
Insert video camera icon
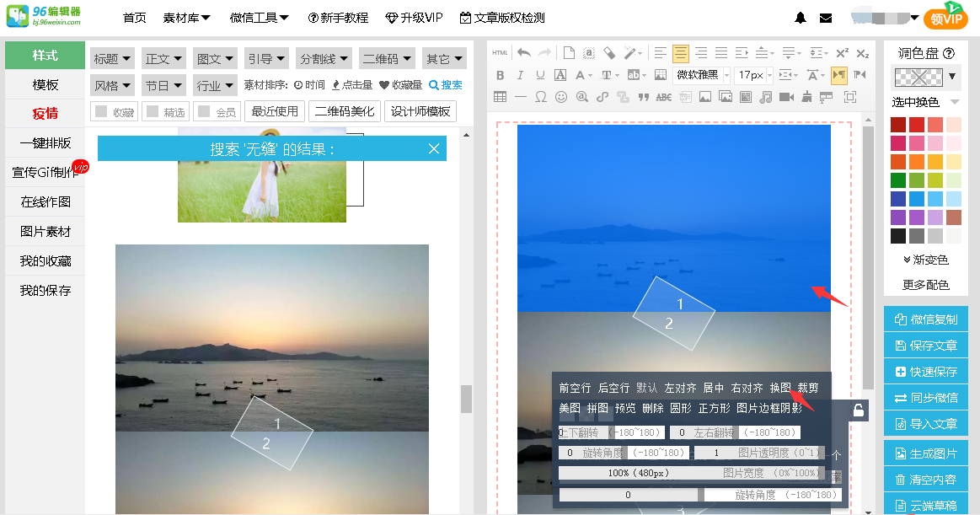[786, 97]
